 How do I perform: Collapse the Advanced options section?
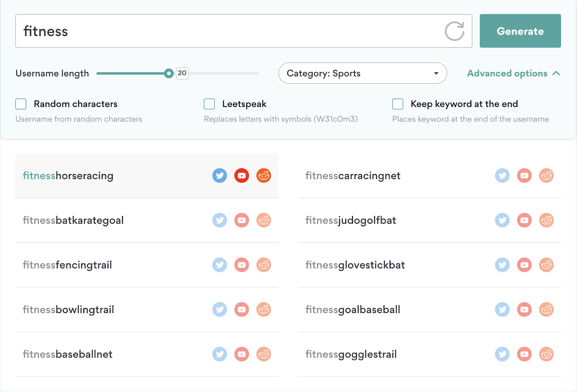(513, 73)
